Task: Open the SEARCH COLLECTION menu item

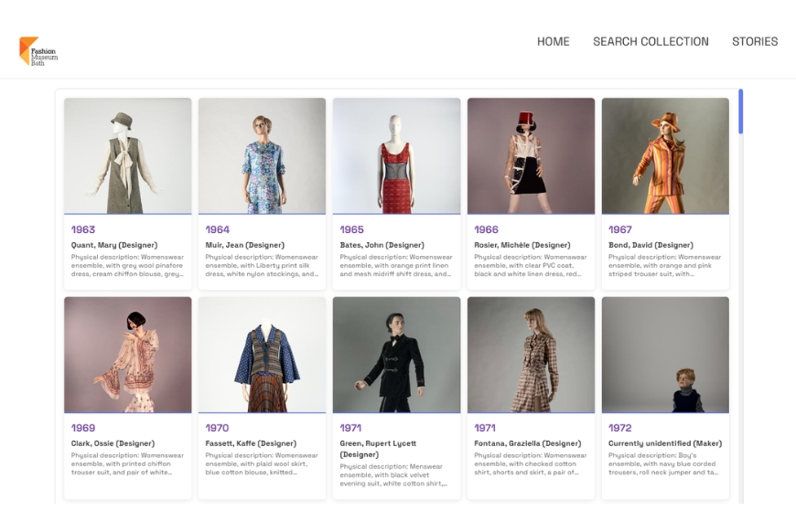Action: 651,41
